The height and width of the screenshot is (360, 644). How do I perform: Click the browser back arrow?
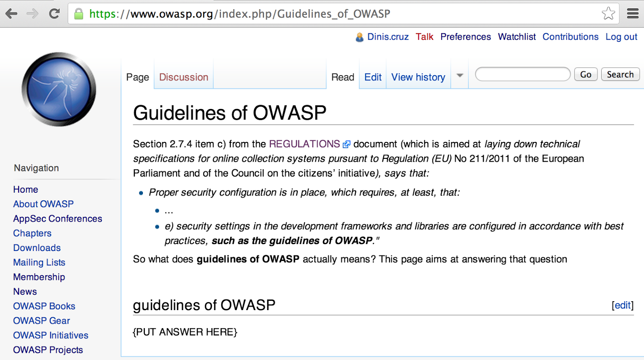click(x=11, y=14)
